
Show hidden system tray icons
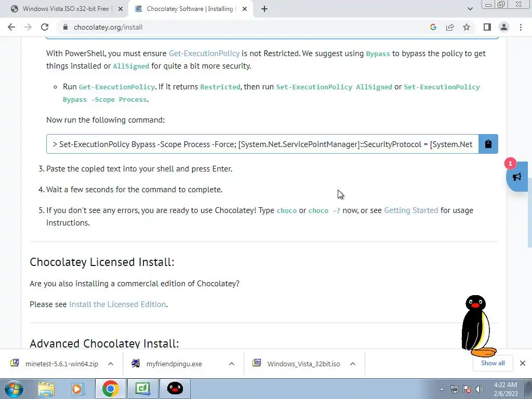point(442,390)
